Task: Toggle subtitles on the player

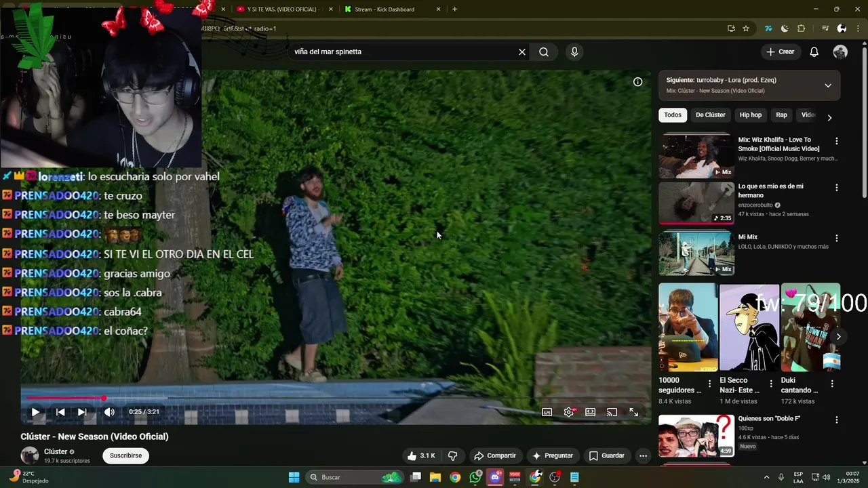Action: pos(547,412)
